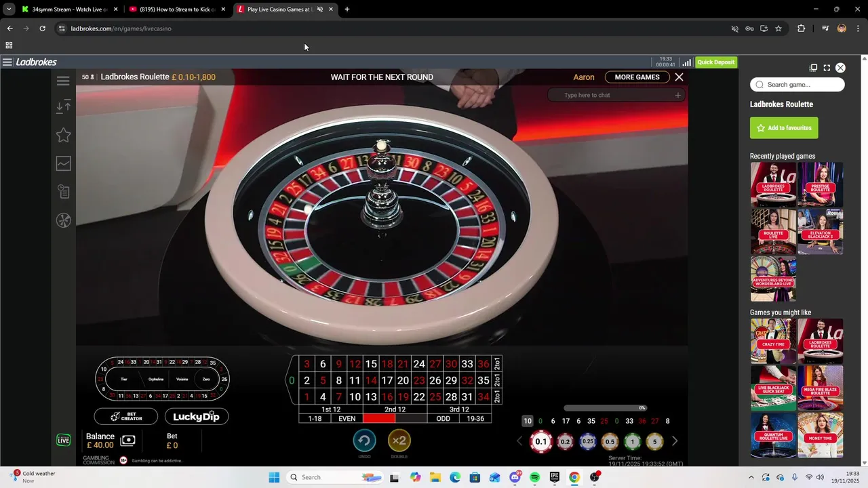Open favourite bets star in sidebar

coord(63,135)
